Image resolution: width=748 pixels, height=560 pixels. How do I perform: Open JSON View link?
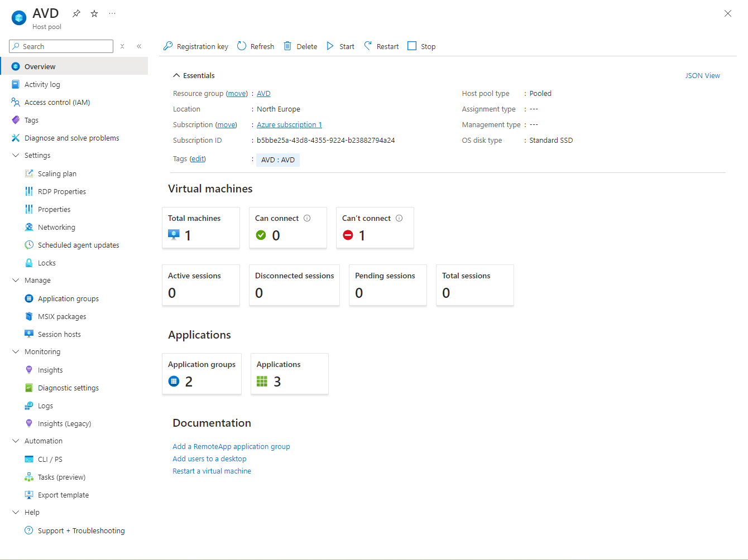[702, 75]
